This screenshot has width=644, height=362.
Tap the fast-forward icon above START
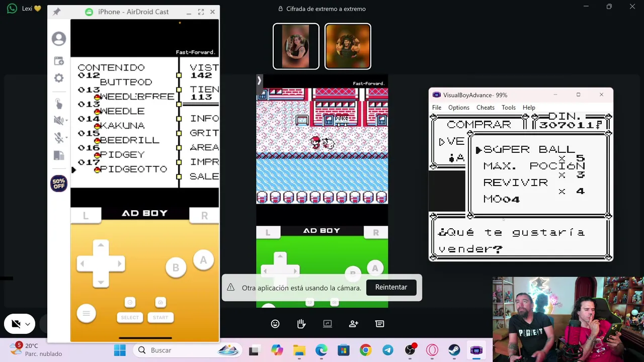[x=160, y=302]
